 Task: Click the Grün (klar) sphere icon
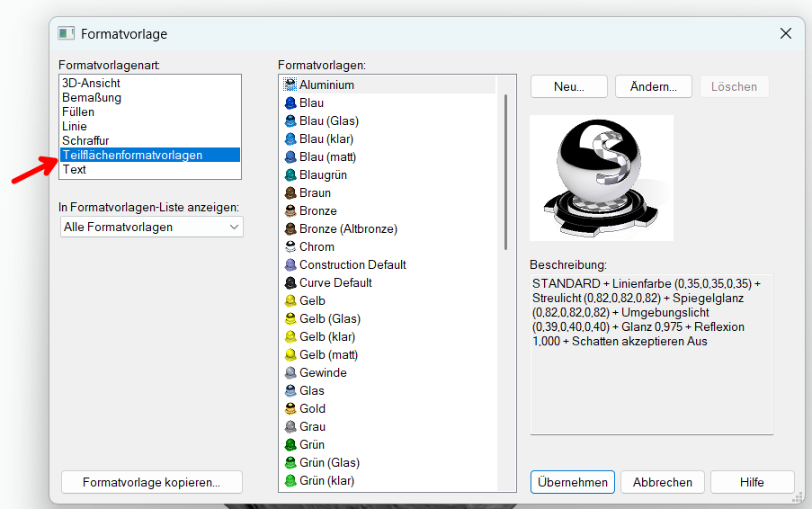(x=290, y=480)
